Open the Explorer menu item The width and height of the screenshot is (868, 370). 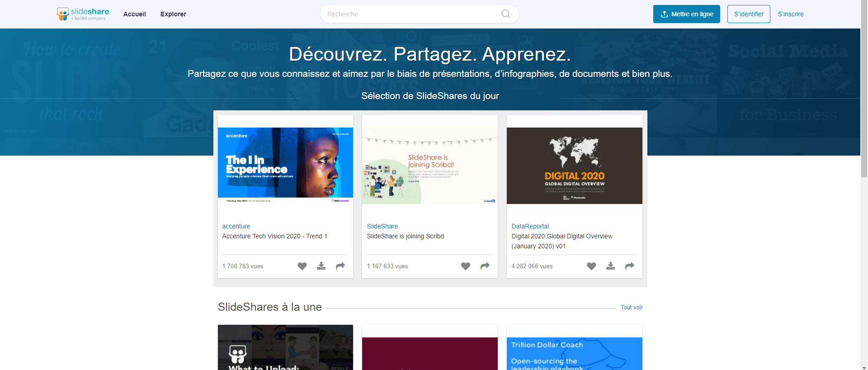(x=173, y=14)
